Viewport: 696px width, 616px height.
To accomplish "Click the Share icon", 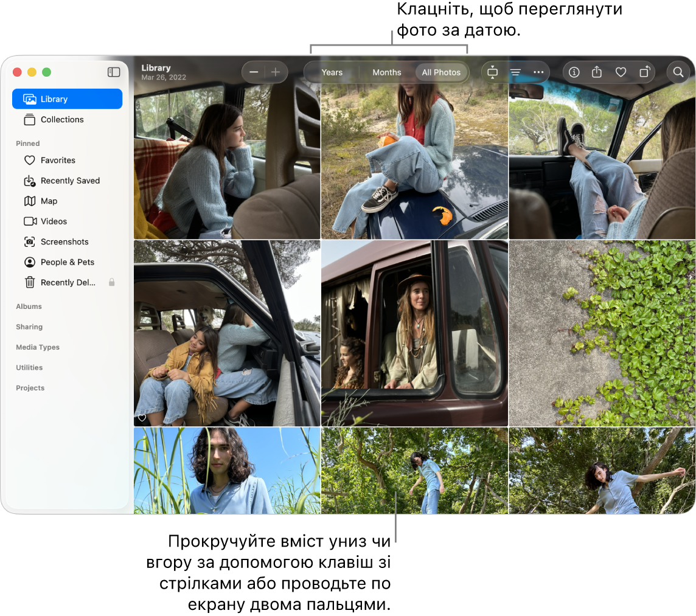I will click(597, 72).
